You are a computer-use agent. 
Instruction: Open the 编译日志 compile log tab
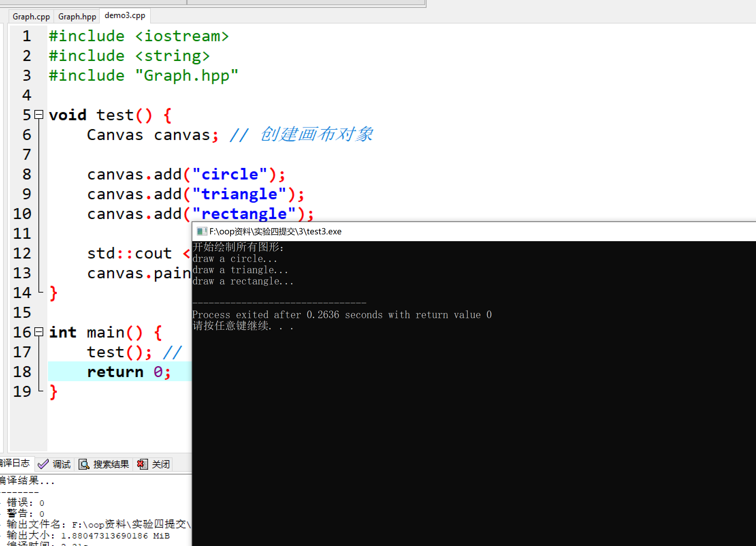15,463
